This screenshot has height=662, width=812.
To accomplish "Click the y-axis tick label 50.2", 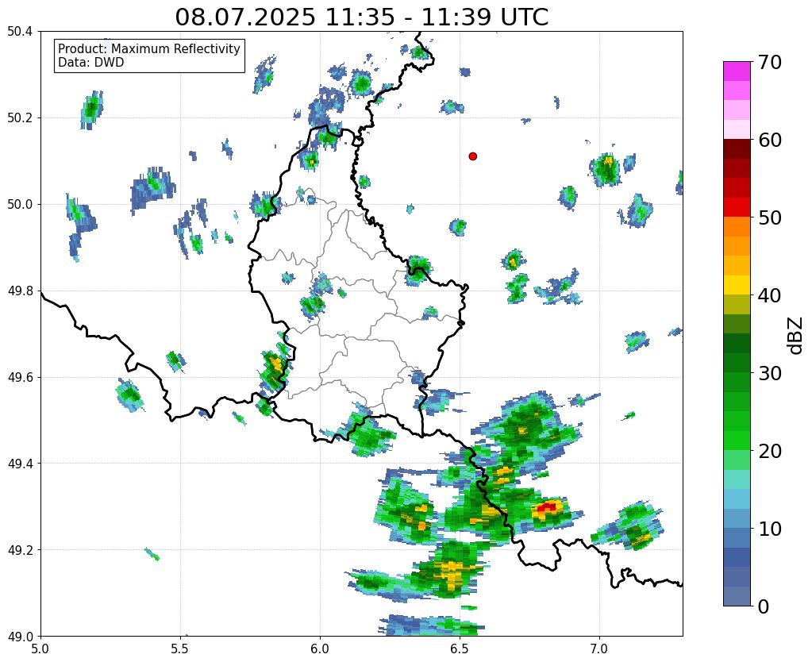I will click(x=20, y=118).
